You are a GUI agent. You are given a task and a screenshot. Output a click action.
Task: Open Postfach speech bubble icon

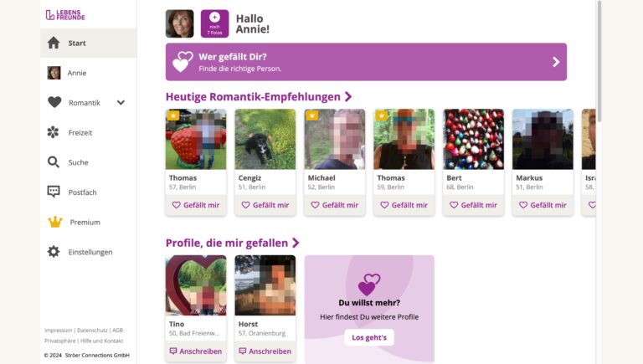pos(54,192)
